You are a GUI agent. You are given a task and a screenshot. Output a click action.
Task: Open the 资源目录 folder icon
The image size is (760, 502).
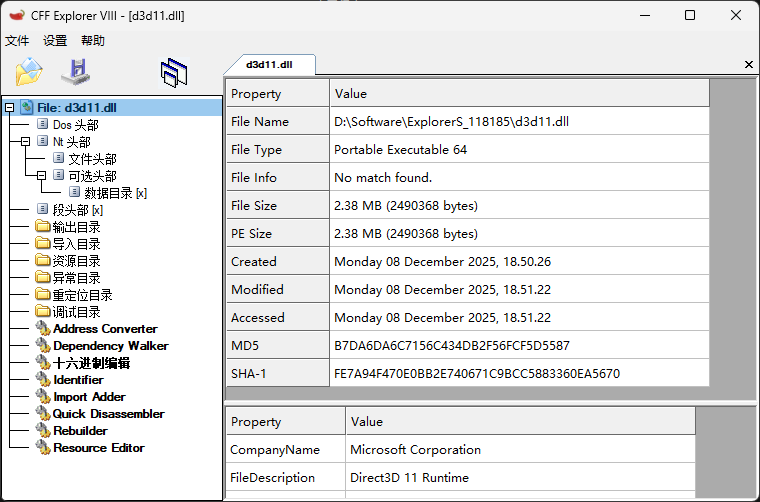43,260
